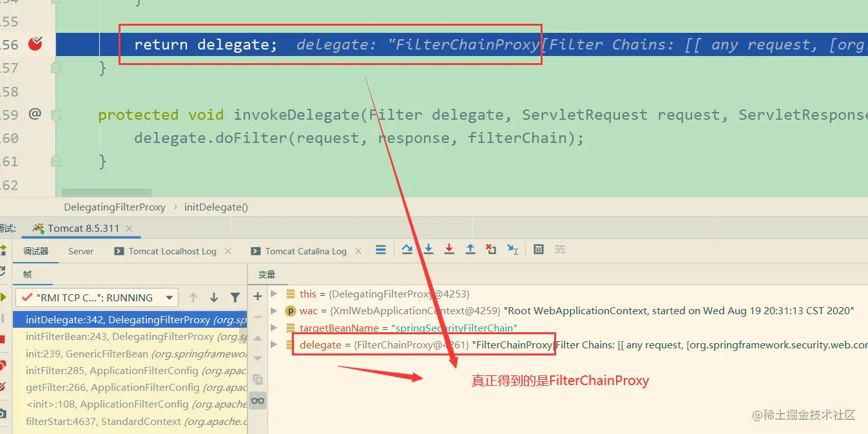
Task: Expand the targetBeanName variable node
Action: point(274,328)
